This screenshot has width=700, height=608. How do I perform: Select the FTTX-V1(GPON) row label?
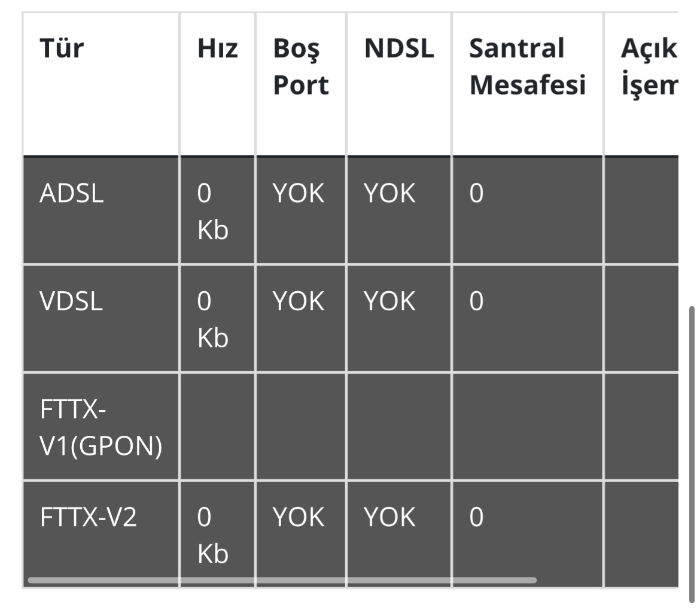[101, 427]
